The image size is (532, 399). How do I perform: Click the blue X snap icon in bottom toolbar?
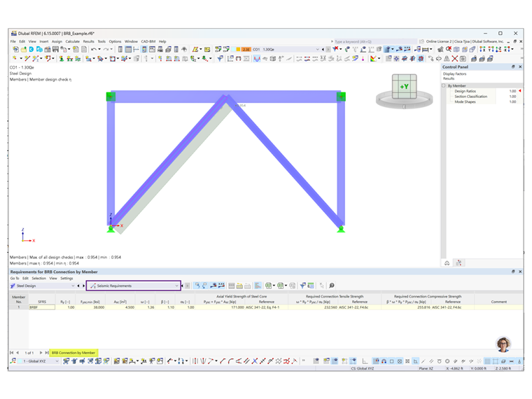click(x=255, y=361)
